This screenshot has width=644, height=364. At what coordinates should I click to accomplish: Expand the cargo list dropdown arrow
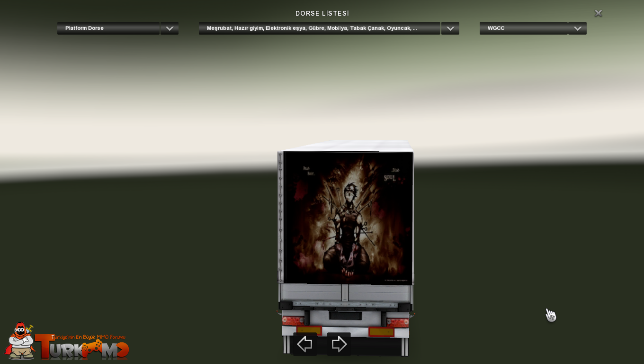click(450, 28)
